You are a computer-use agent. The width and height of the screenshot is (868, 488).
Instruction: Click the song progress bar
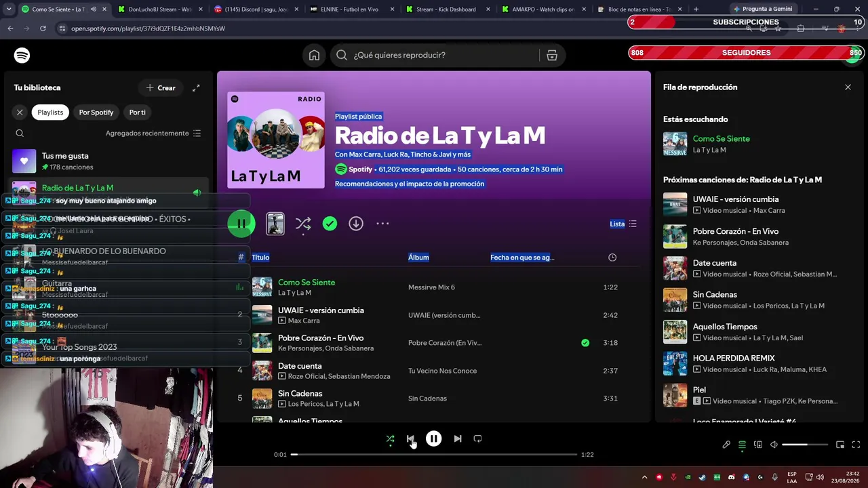[x=434, y=455]
